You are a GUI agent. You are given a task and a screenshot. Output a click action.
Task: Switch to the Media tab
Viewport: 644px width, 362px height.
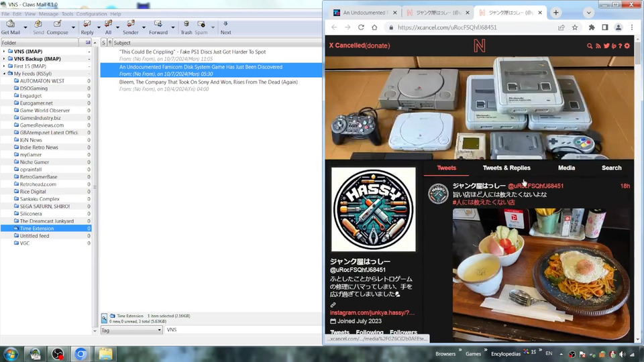[x=566, y=168]
